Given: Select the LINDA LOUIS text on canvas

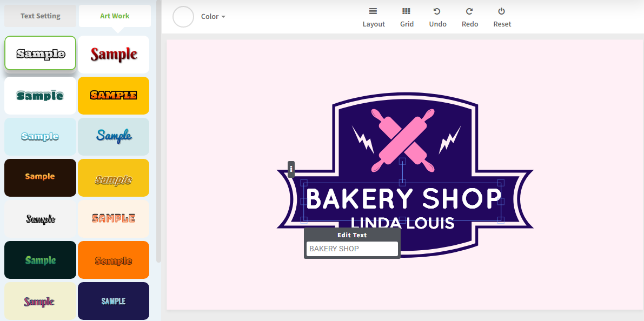Looking at the screenshot, I should [403, 223].
